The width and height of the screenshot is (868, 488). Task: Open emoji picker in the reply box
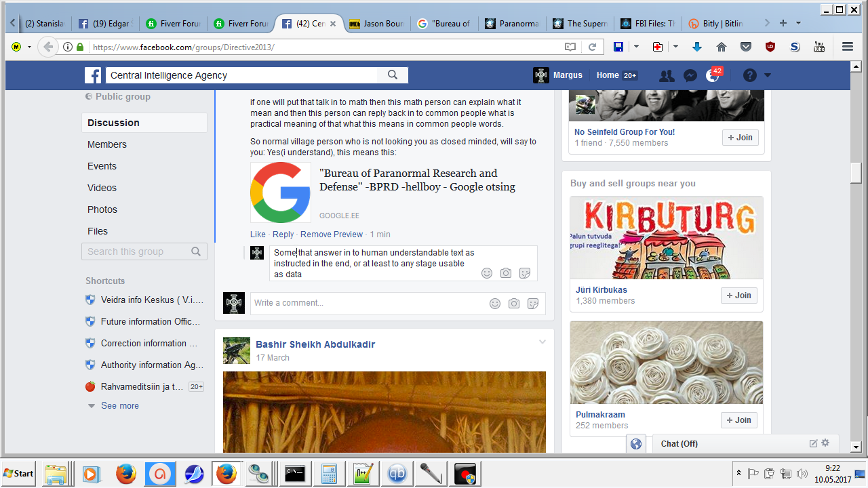coord(487,273)
